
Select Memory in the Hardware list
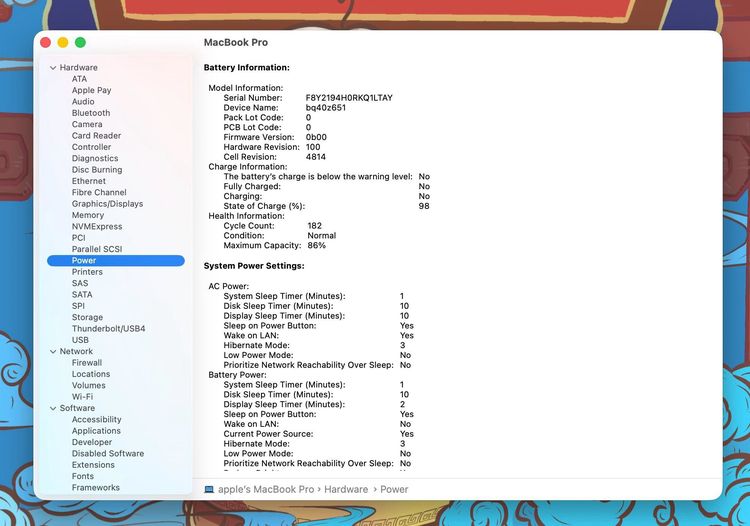88,215
